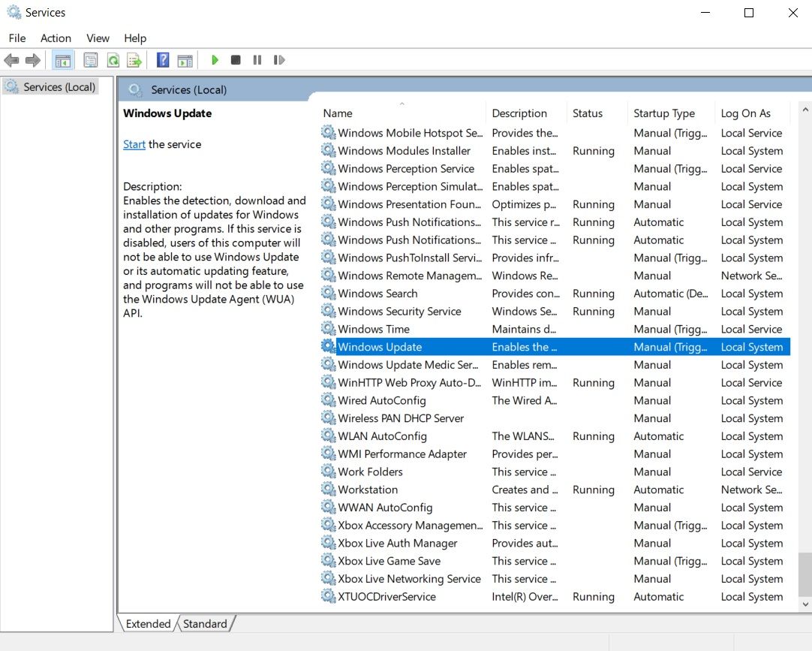812x651 pixels.
Task: Toggle Show/Hide Console Tree toolbar icon
Action: (63, 60)
